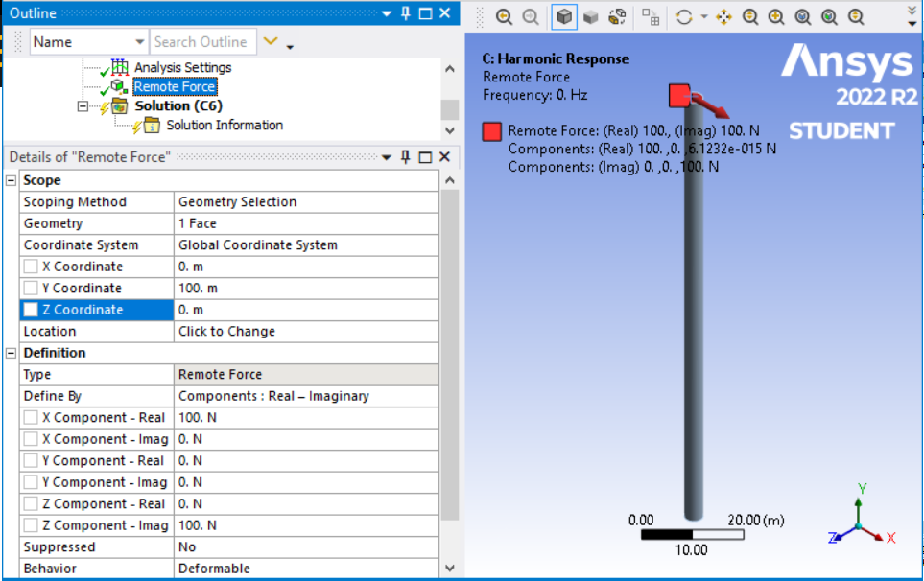
Task: Activate the Pan four-arrow tool
Action: tap(724, 17)
